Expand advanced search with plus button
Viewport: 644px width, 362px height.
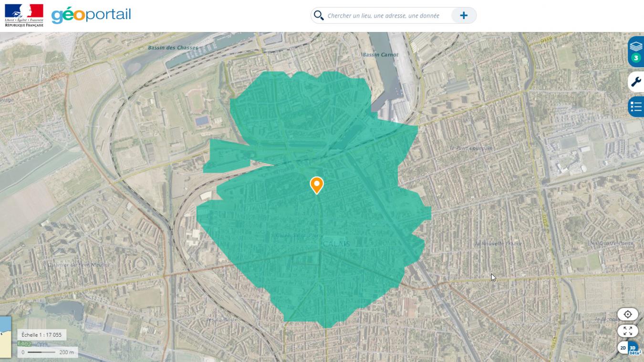(463, 16)
